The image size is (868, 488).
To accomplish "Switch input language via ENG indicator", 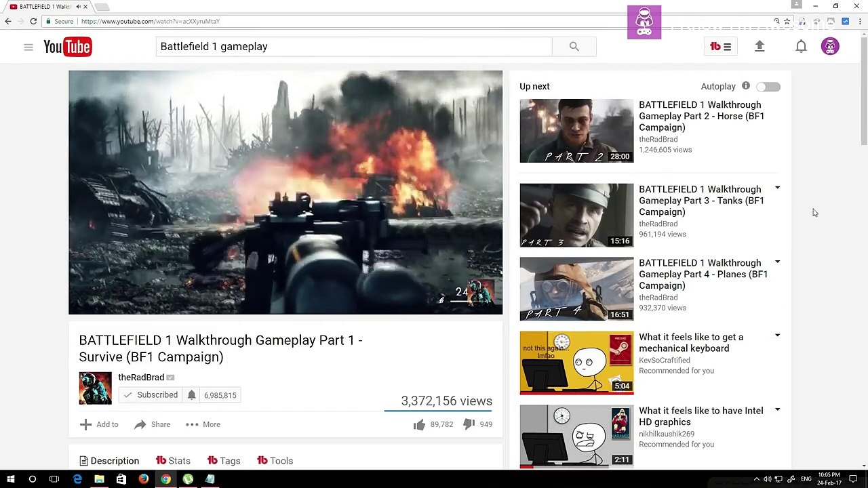I will pos(806,479).
